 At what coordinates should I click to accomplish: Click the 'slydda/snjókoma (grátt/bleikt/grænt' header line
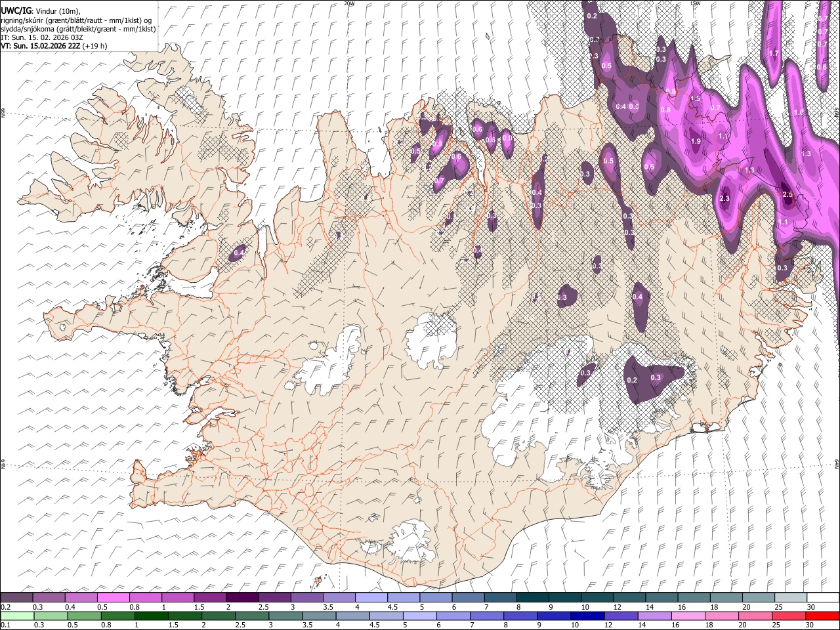tap(78, 29)
